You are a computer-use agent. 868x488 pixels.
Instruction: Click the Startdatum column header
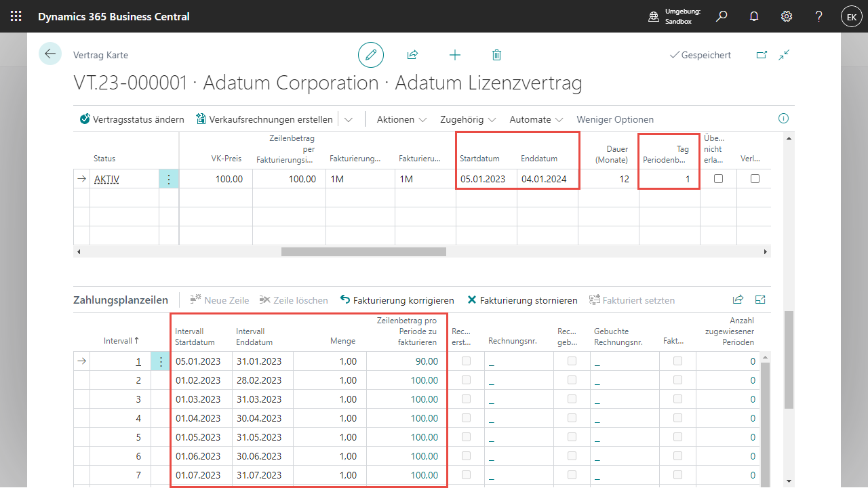point(479,159)
